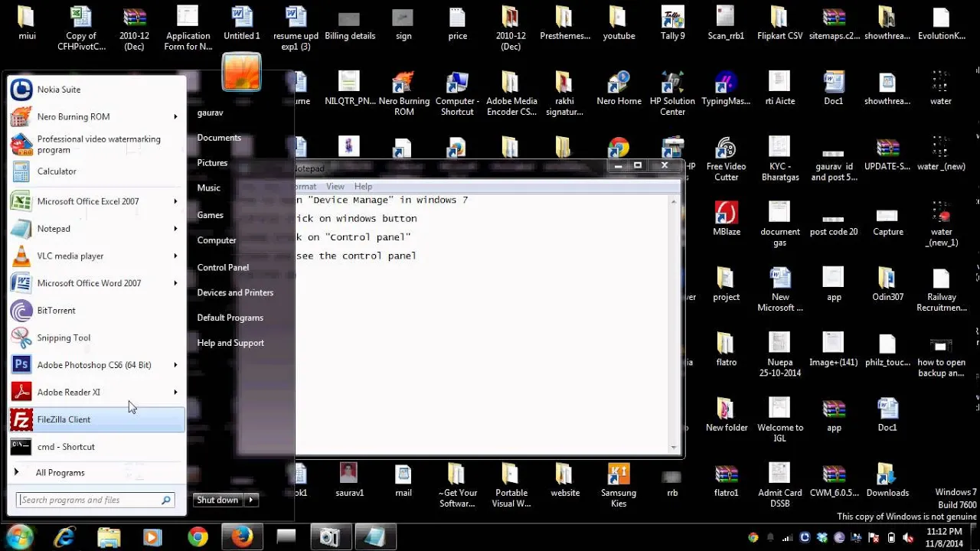The width and height of the screenshot is (980, 551).
Task: Click Notepad scrollbar up arrow
Action: click(674, 201)
